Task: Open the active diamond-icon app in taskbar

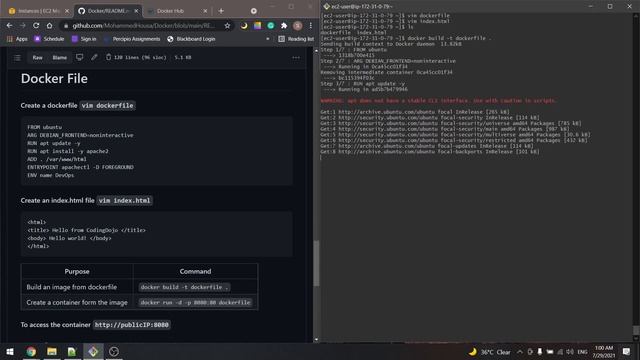Action: 93,351
